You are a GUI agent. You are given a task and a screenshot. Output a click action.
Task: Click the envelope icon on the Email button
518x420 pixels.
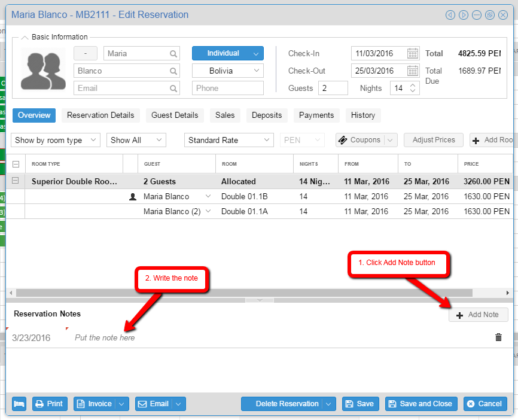[142, 403]
